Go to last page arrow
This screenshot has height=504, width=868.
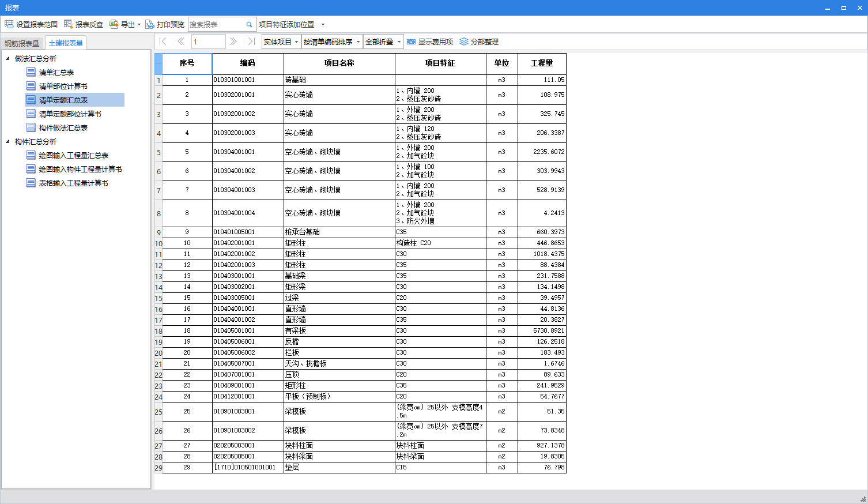251,42
